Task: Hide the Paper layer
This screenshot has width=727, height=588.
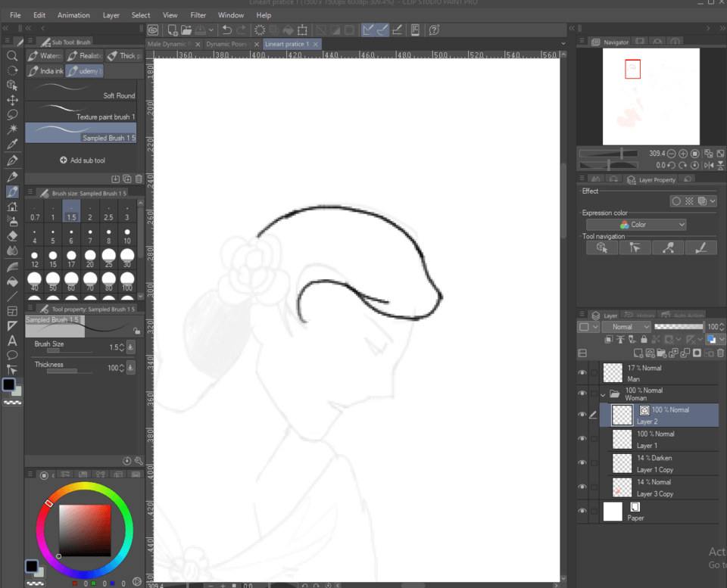Action: [582, 512]
